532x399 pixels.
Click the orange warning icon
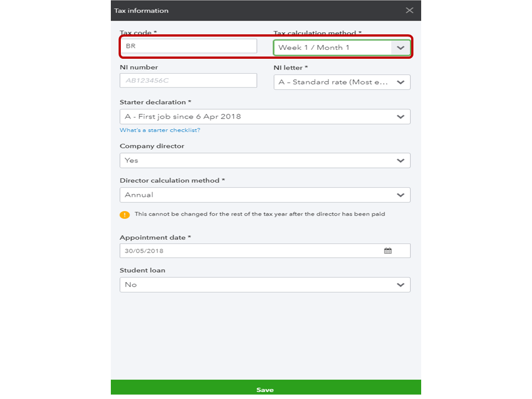125,214
